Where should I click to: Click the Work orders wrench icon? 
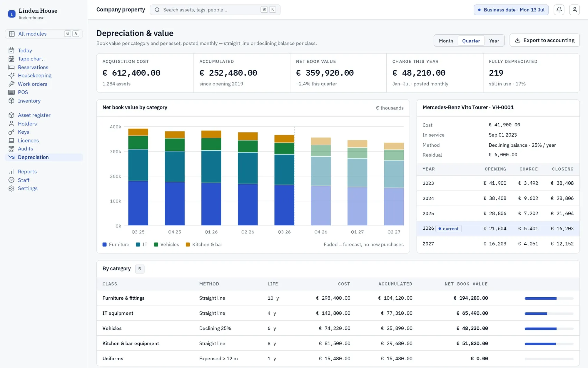(x=11, y=84)
